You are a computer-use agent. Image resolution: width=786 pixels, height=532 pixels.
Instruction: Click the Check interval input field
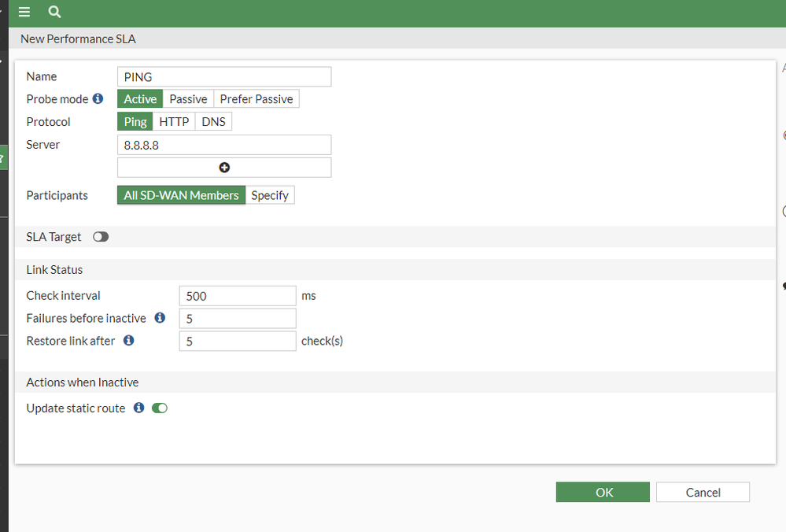point(238,296)
